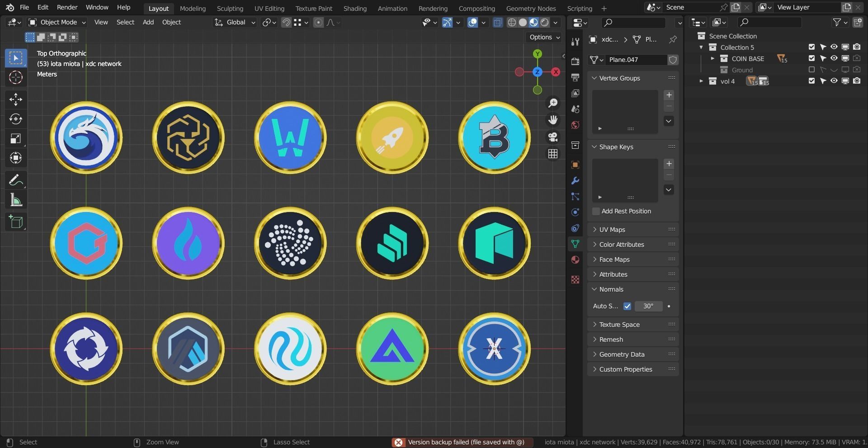Open vertex group specials menu
This screenshot has height=448, width=868.
click(669, 121)
